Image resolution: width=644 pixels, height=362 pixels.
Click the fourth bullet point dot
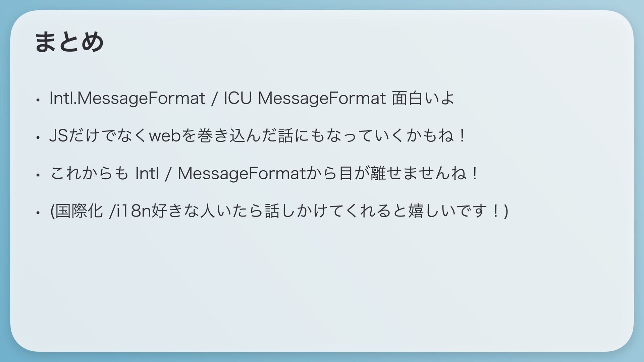39,213
